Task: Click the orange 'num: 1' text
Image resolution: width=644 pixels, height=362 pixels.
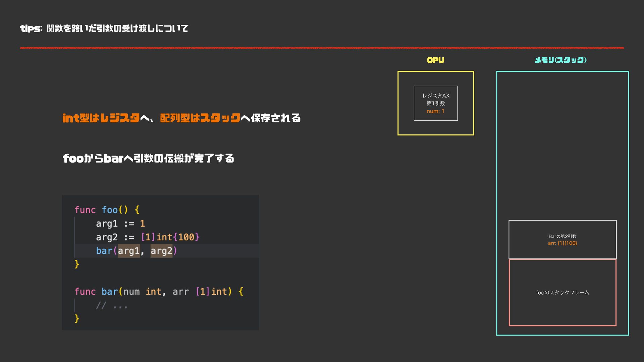Action: point(435,111)
